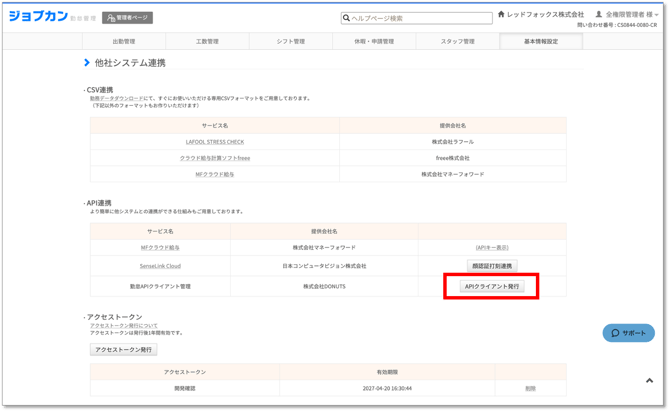This screenshot has height=412, width=670.
Task: Click the ジョブカン logo
Action: point(38,17)
